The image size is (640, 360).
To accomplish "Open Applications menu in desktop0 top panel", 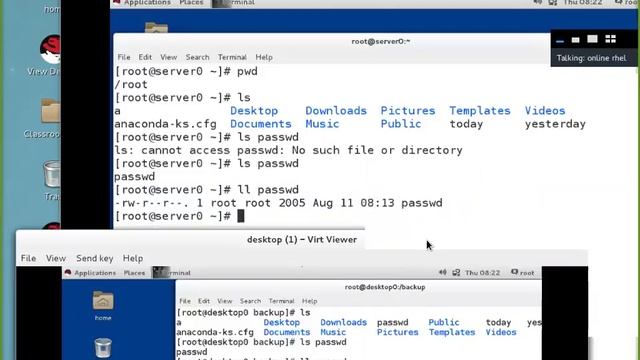I will (95, 273).
